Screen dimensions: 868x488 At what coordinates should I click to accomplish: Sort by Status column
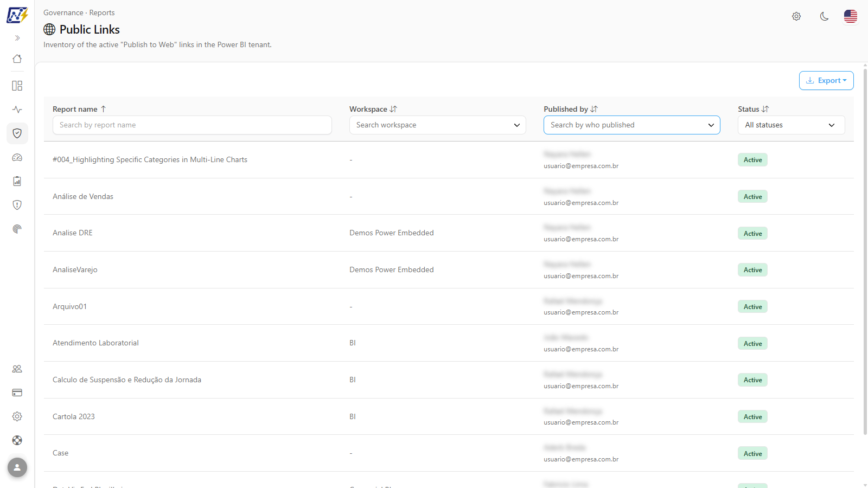(x=754, y=109)
